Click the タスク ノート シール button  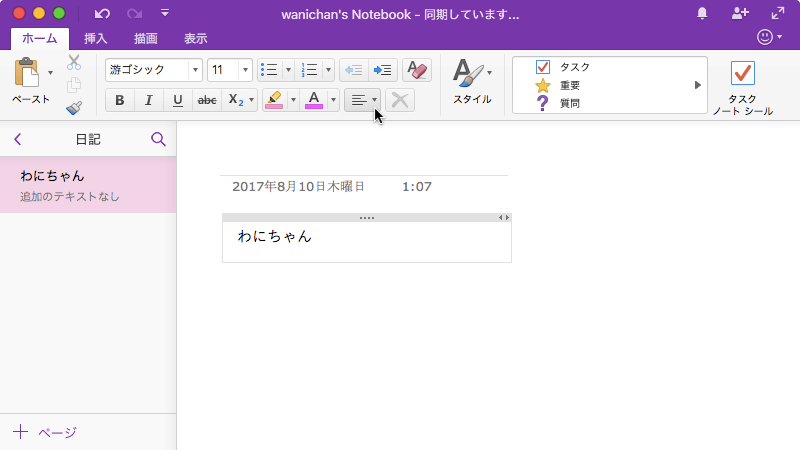coord(743,88)
